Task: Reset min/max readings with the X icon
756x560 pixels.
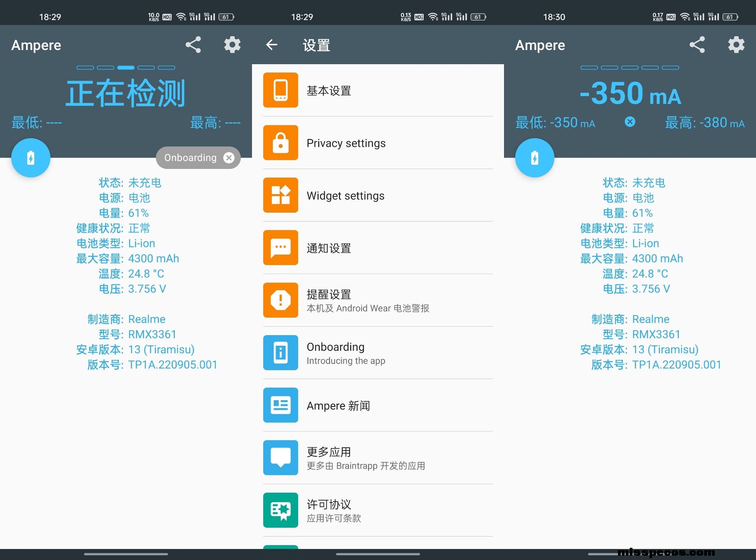Action: click(x=630, y=122)
